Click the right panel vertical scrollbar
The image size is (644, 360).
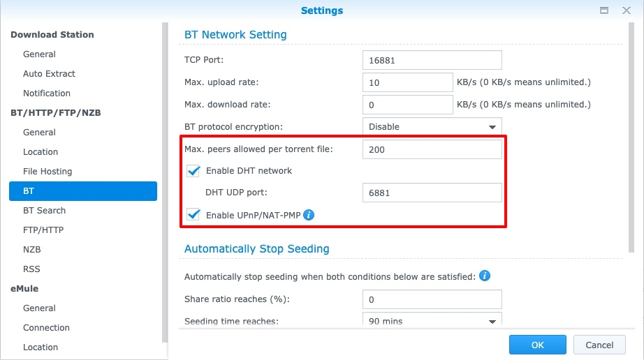coord(631,137)
